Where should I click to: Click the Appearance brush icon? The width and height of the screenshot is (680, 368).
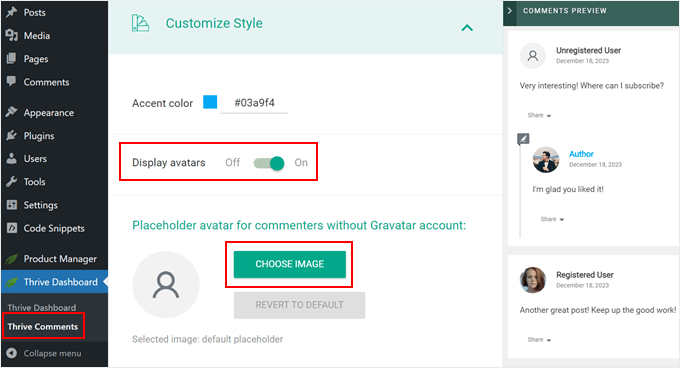12,112
